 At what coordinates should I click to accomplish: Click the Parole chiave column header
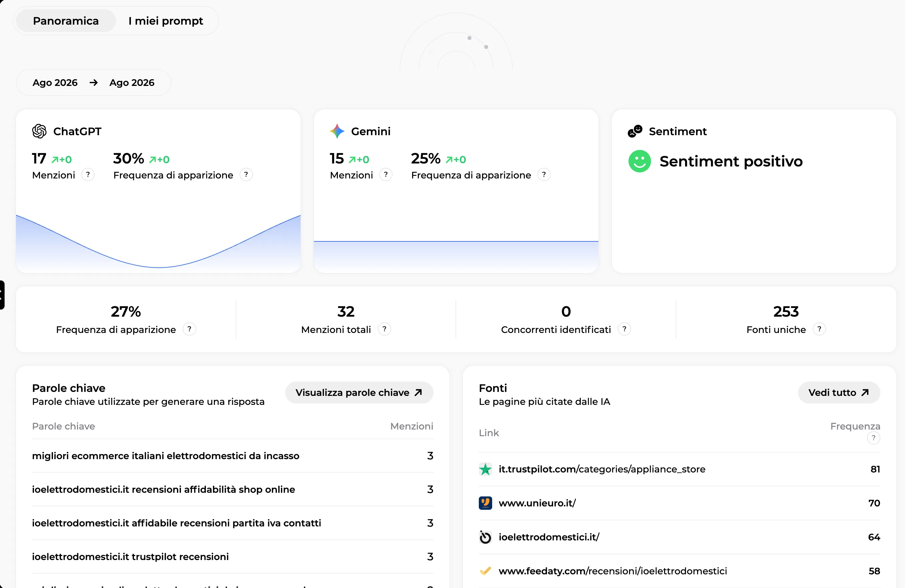pos(64,426)
